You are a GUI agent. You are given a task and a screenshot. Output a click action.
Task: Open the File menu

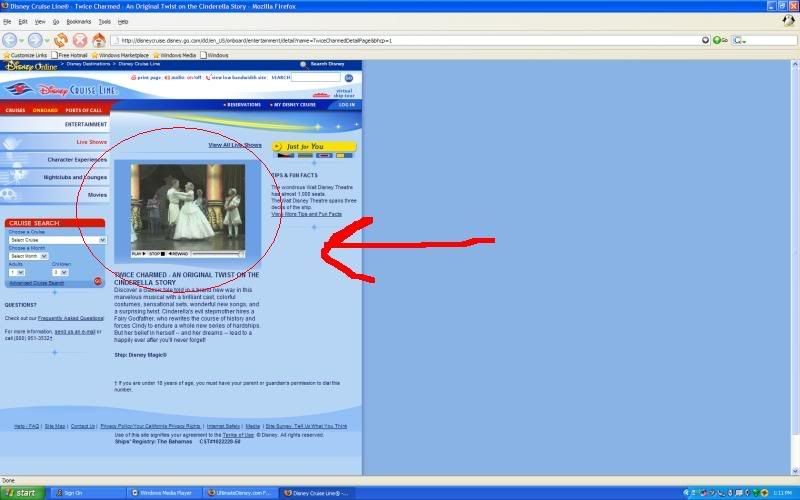7,22
